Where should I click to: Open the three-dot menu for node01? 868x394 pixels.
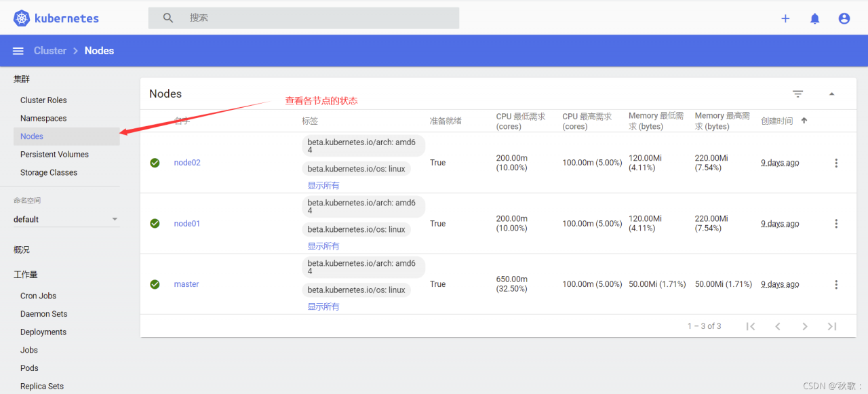click(836, 223)
